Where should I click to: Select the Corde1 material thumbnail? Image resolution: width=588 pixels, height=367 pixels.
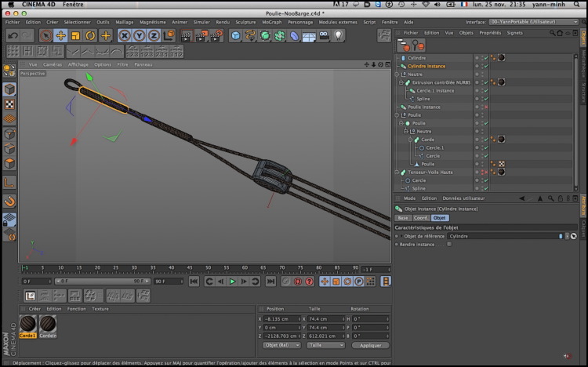(27, 327)
